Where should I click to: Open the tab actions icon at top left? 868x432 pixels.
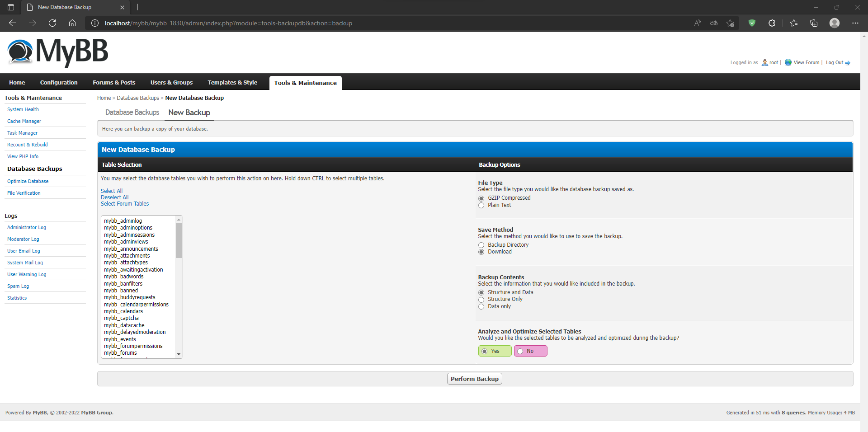11,7
